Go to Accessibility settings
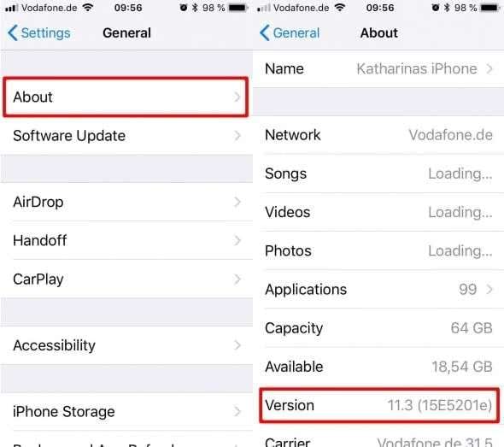The image size is (504, 447). [126, 345]
